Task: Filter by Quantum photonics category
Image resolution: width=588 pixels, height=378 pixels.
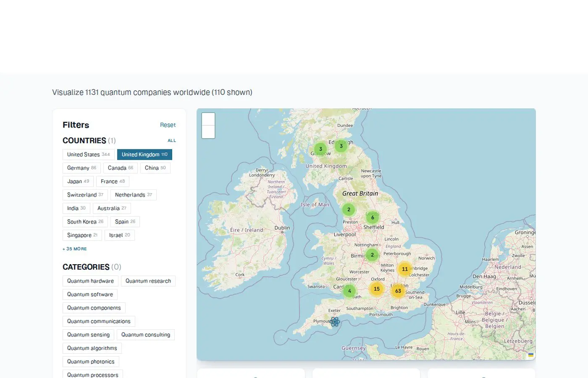Action: point(91,362)
